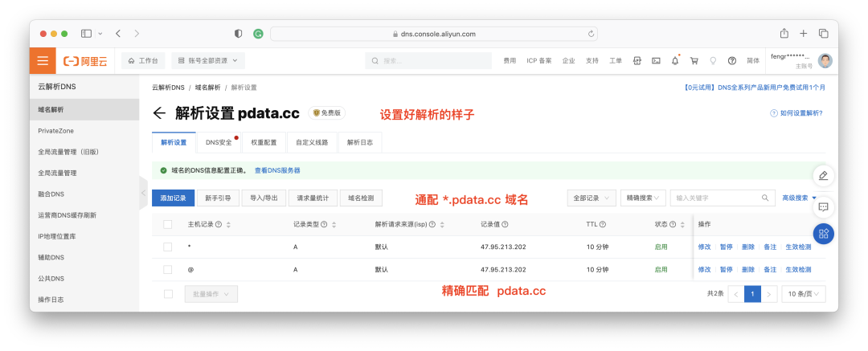Open the chat feedback floating icon
The width and height of the screenshot is (868, 351).
pyautogui.click(x=823, y=207)
